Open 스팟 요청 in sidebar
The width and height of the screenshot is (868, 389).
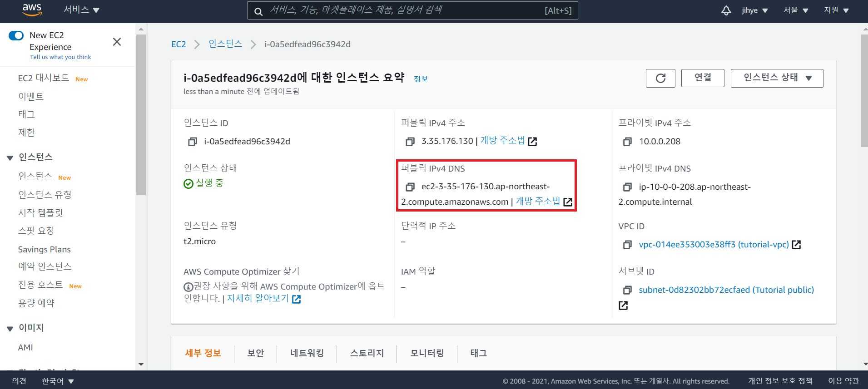click(36, 231)
